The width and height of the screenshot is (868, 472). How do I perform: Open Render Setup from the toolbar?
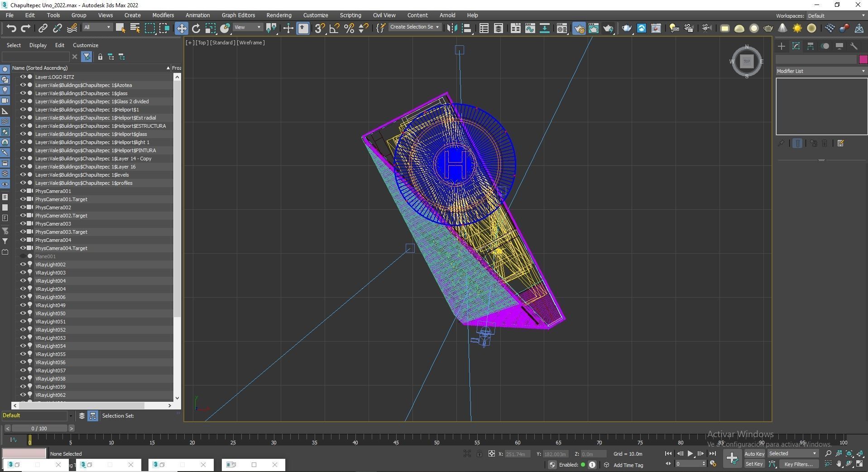point(579,28)
